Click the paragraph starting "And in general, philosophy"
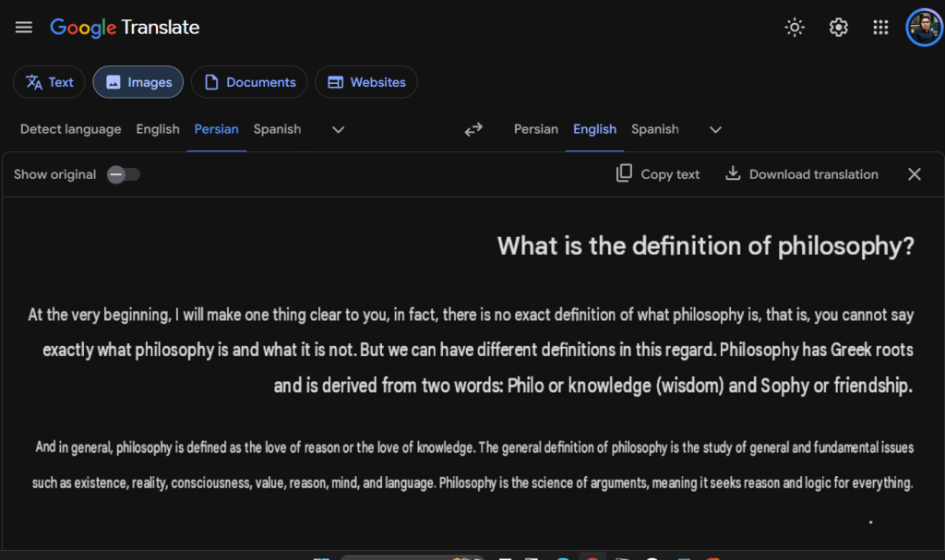The width and height of the screenshot is (945, 560). (x=473, y=465)
